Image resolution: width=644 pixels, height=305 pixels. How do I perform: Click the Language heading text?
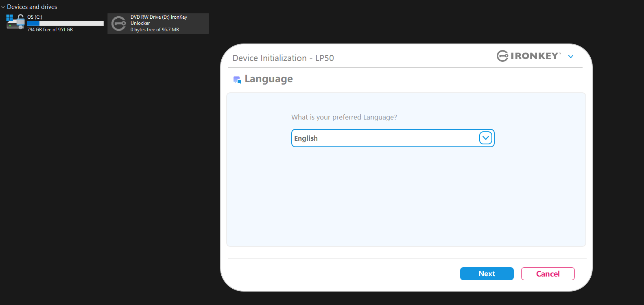[x=269, y=79]
